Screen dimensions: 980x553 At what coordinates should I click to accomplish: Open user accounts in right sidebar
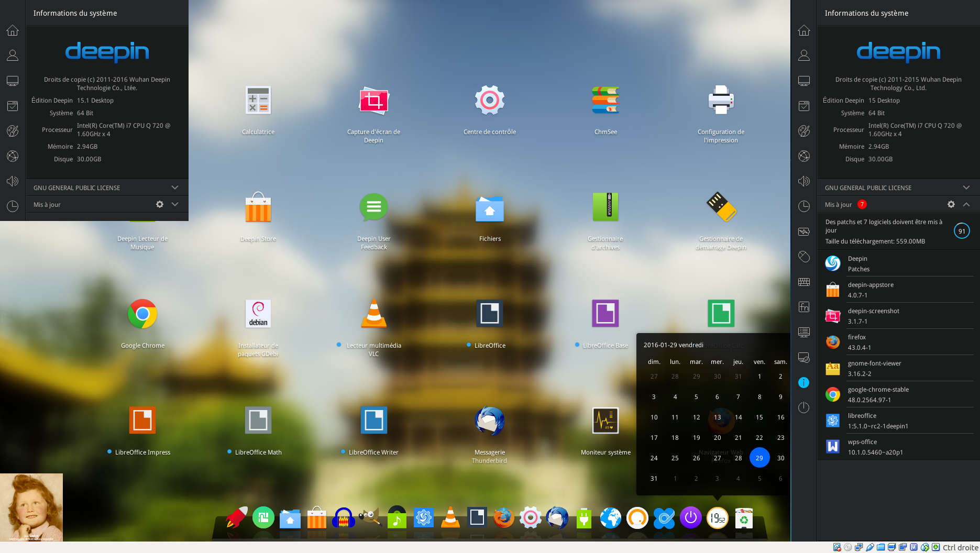coord(803,56)
